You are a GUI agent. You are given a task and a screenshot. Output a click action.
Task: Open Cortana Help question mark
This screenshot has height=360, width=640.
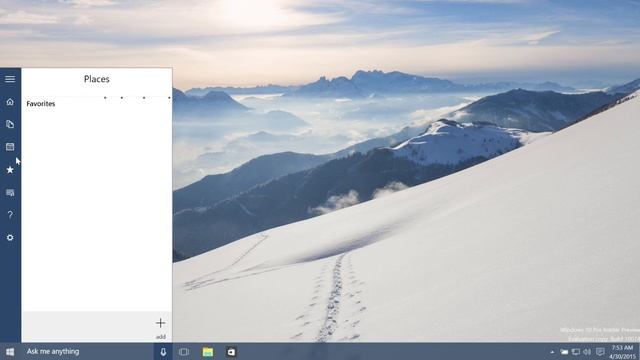[x=10, y=215]
